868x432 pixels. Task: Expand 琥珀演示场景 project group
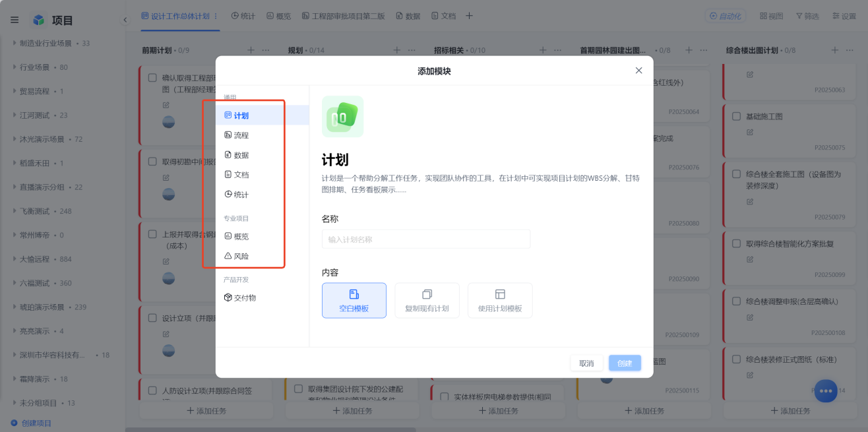pyautogui.click(x=14, y=307)
